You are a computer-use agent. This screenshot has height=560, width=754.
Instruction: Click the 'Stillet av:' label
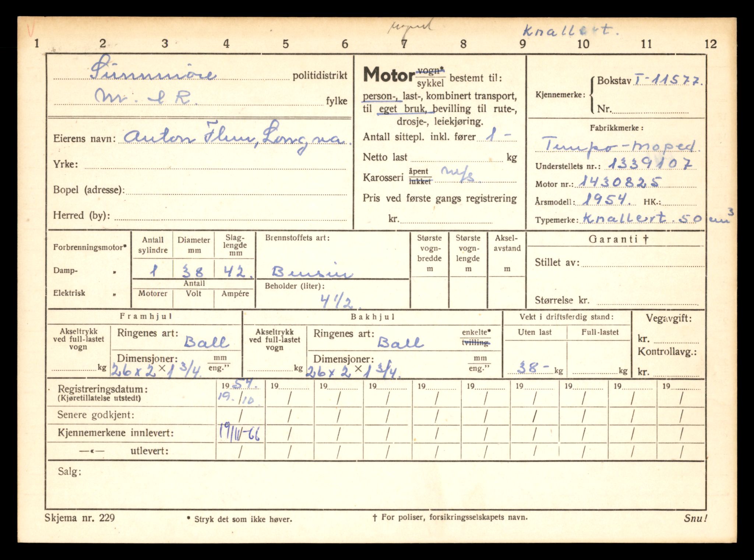tap(557, 263)
